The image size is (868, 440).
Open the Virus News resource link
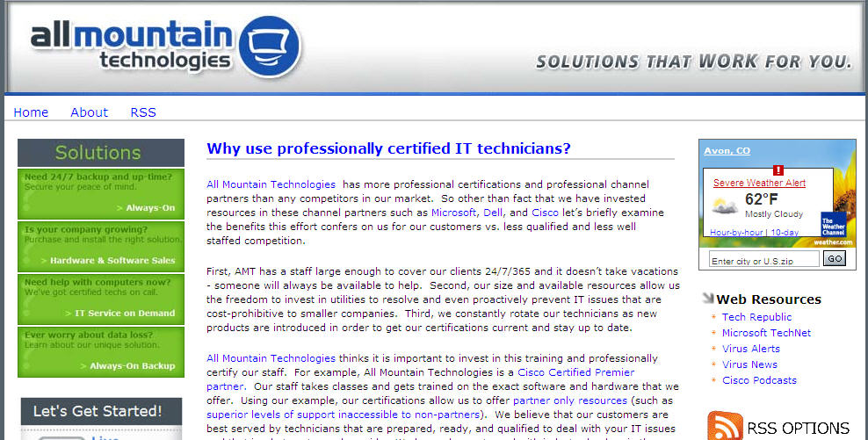click(749, 364)
